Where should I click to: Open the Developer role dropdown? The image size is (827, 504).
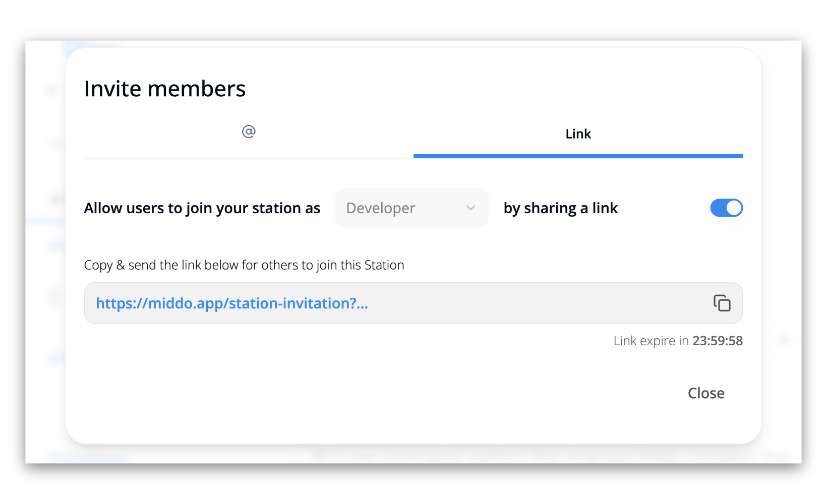tap(411, 208)
